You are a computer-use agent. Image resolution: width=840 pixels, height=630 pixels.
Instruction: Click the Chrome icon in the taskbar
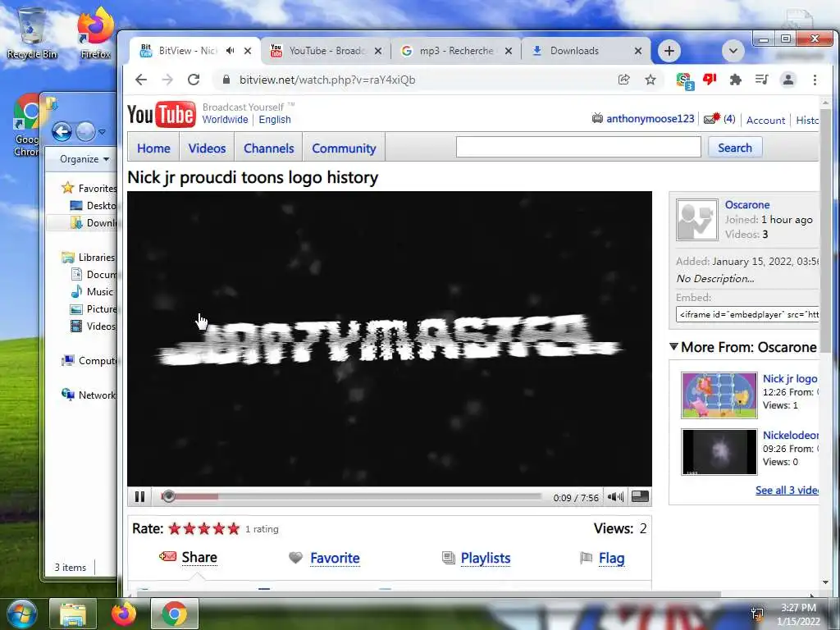pyautogui.click(x=175, y=614)
